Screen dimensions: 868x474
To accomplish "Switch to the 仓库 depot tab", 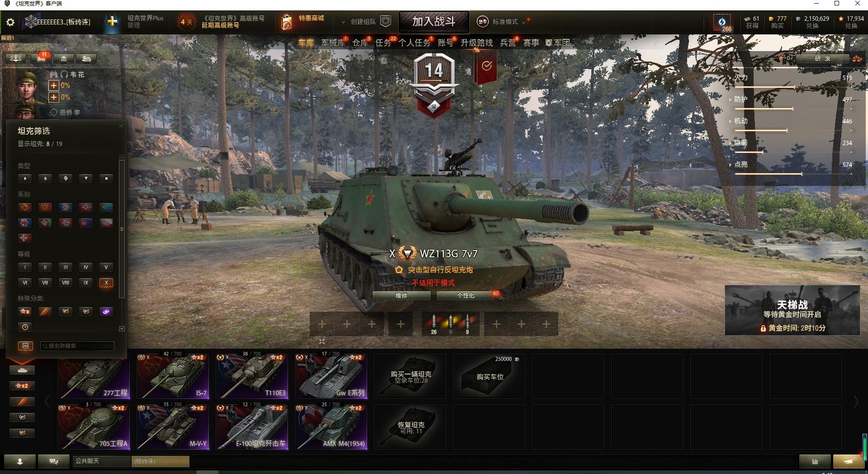I will pos(360,43).
